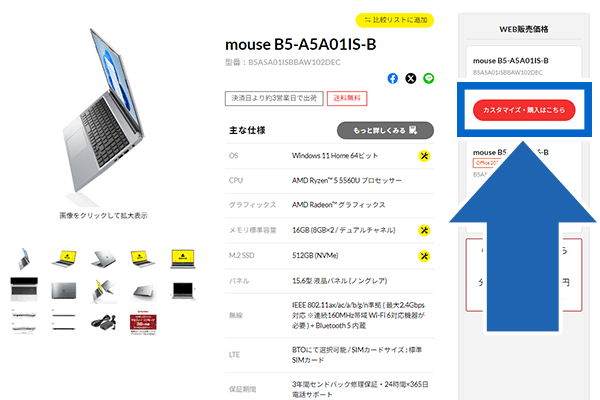This screenshot has height=400, width=600.
Task: Select the front-view black screen laptop thumbnail
Action: coord(183,291)
